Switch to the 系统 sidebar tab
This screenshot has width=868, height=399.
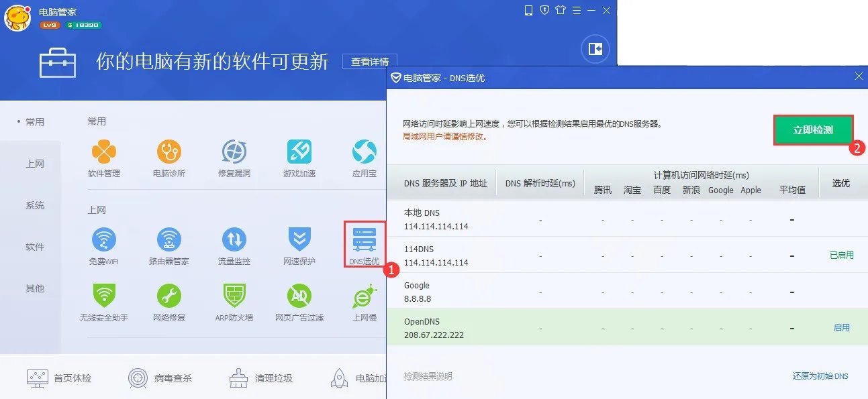(35, 205)
